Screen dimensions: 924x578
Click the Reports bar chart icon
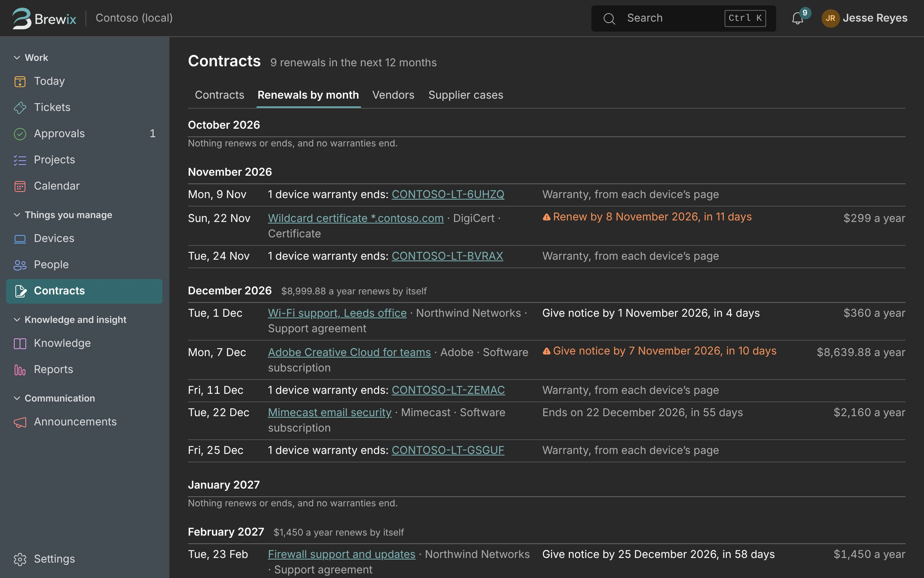(x=20, y=370)
